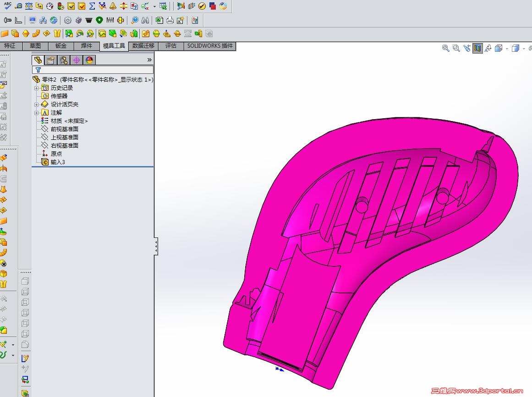The height and width of the screenshot is (397, 532).
Task: Select the L-shaped structural steel icon
Action: pos(18,20)
